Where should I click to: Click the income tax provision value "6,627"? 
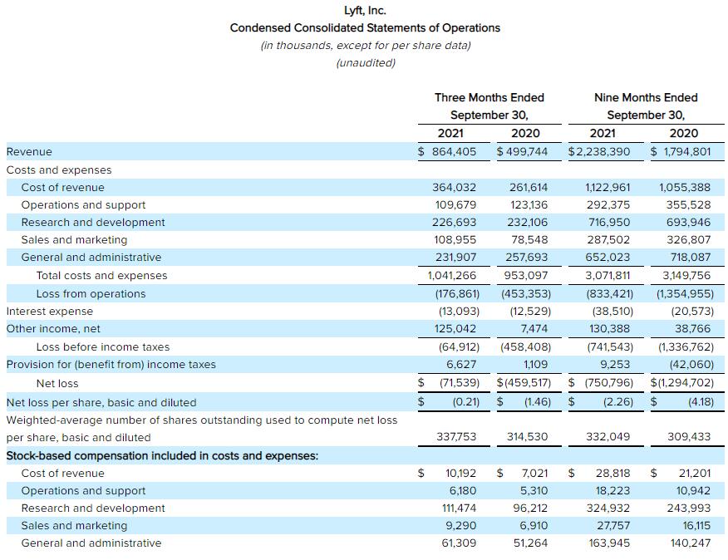(461, 365)
